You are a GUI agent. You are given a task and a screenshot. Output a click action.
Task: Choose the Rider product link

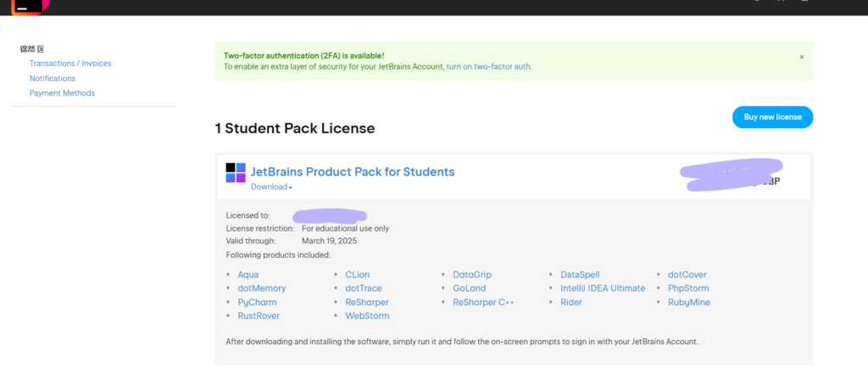coord(571,302)
